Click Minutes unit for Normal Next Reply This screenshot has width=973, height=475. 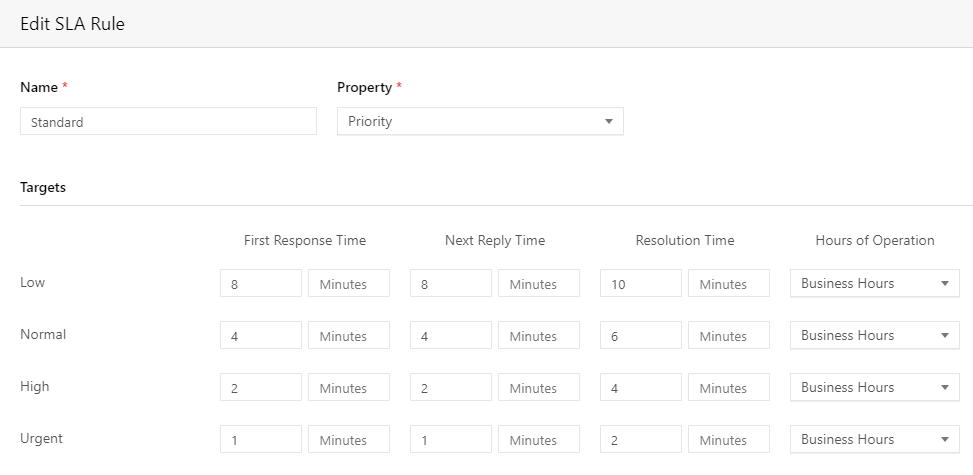click(538, 336)
